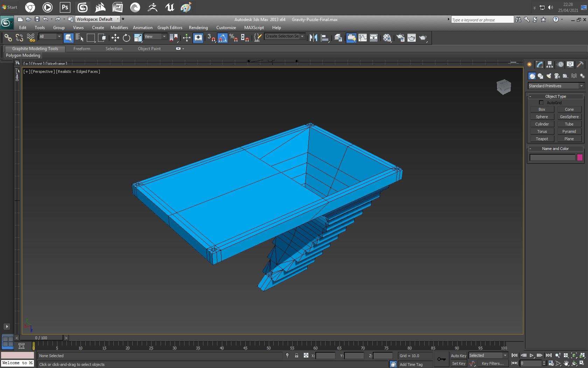Open the Manage Layers dialog
The height and width of the screenshot is (368, 588).
338,38
